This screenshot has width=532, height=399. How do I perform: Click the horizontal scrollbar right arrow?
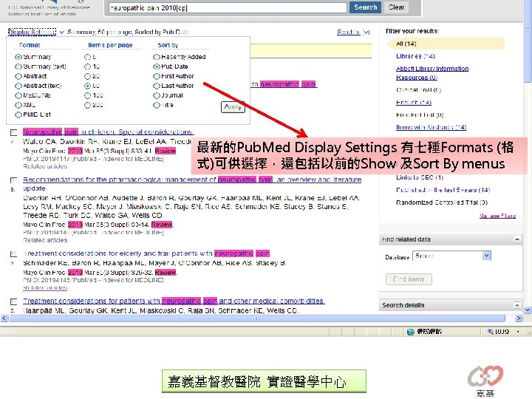[x=519, y=318]
